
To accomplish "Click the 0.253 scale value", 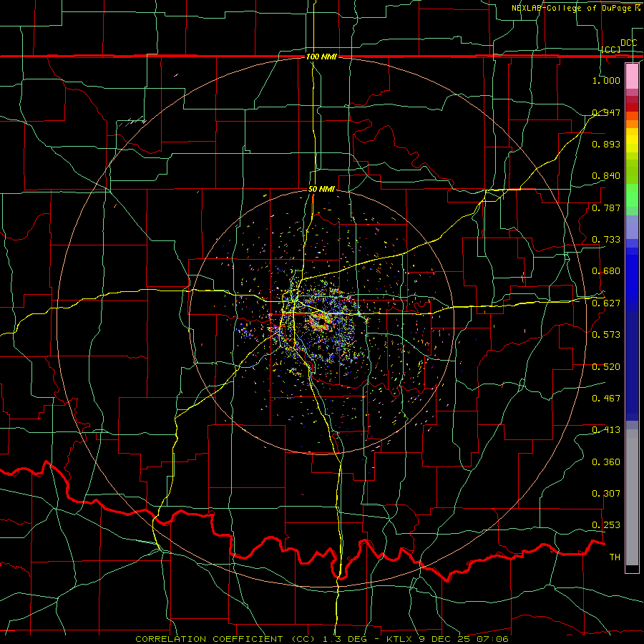I will point(606,525).
